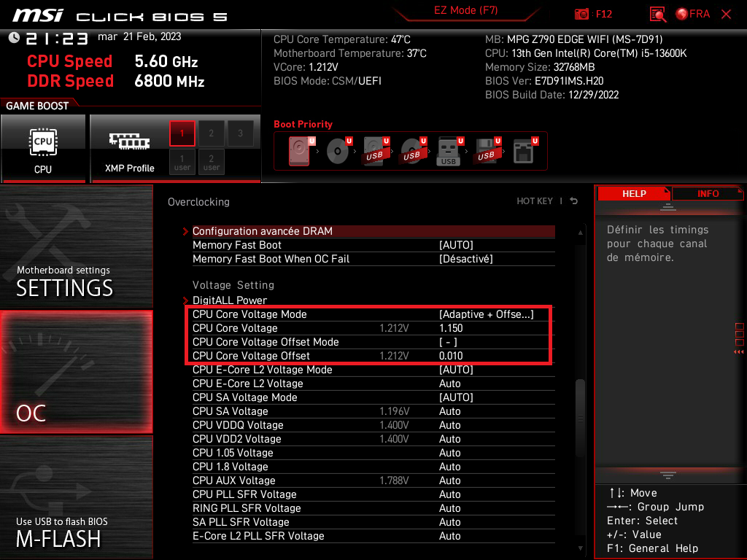The height and width of the screenshot is (560, 747).
Task: Select the USB floppy boot device icon
Action: tap(487, 151)
